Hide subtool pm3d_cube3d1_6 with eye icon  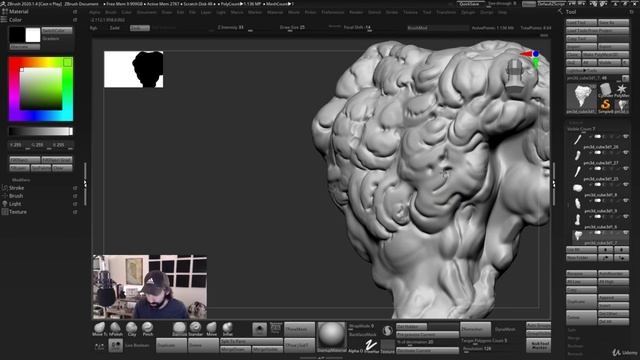(625, 217)
